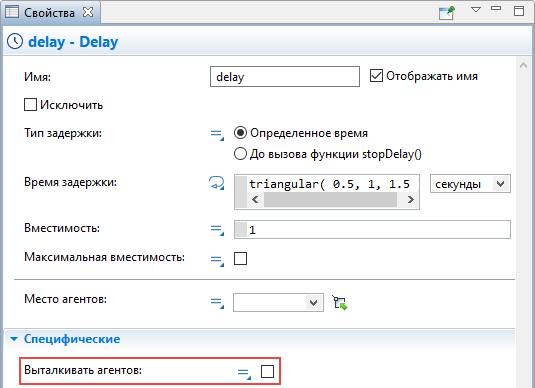
Task: Click the value icon beside Максимальная вместимость
Action: (x=217, y=260)
